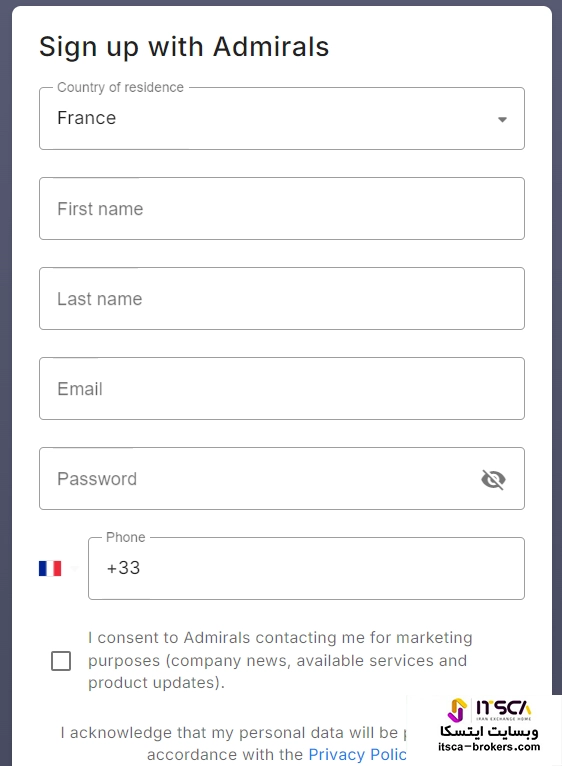Select the Phone field showing +33

point(306,568)
